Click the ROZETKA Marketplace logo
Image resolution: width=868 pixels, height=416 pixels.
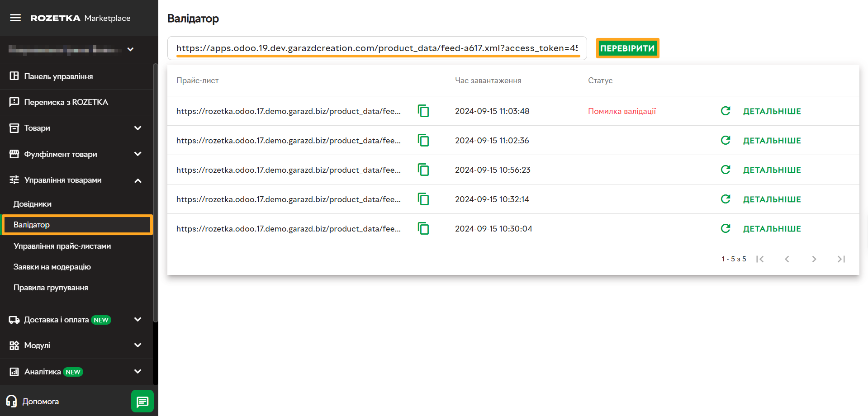tap(81, 18)
